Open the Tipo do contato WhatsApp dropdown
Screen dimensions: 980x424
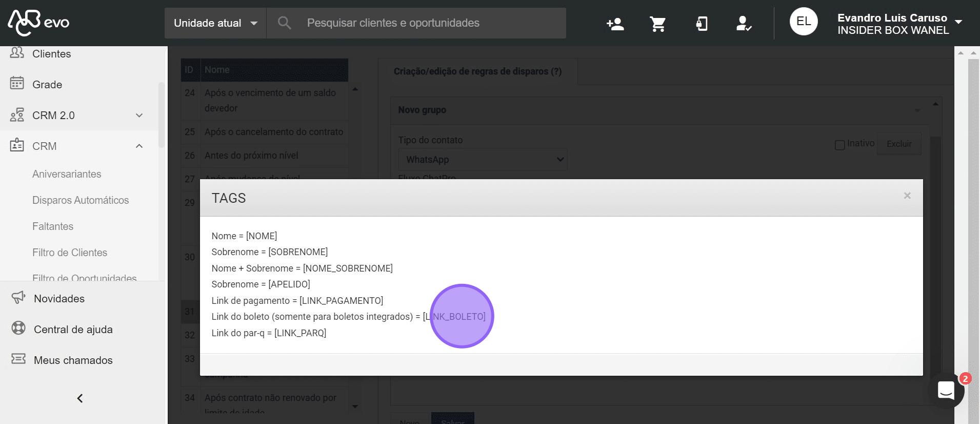pos(483,160)
